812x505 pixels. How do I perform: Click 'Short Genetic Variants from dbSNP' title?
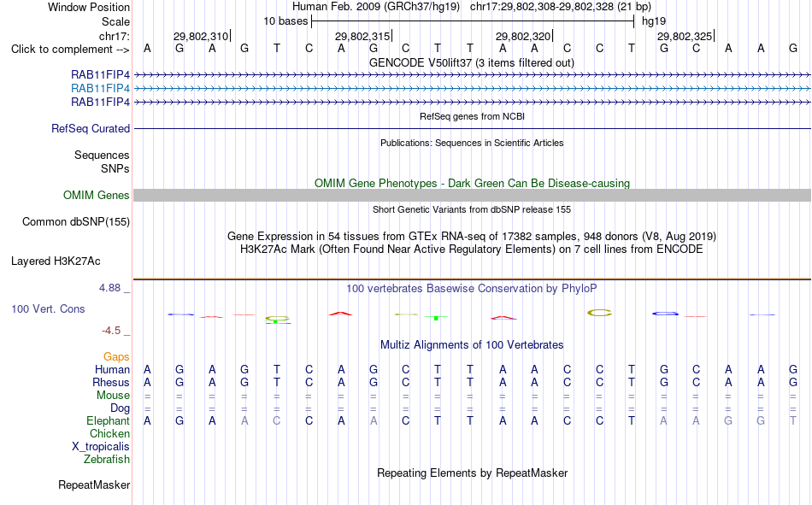[x=472, y=209]
